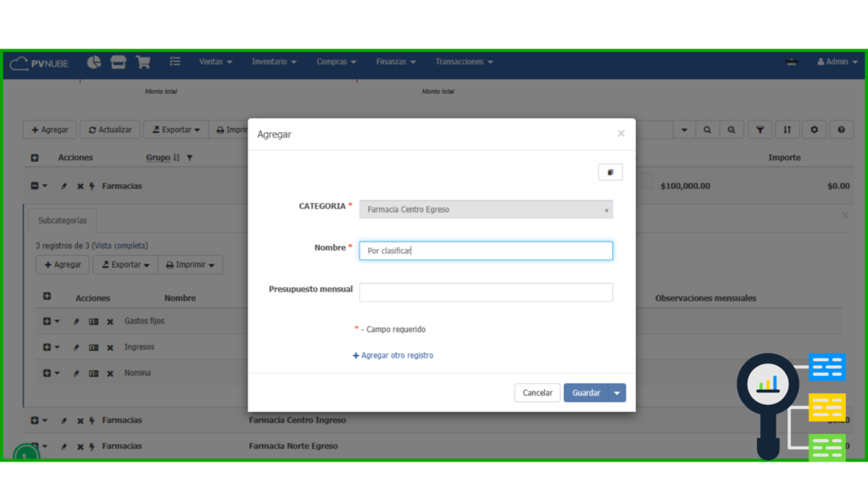This screenshot has width=868, height=488.
Task: Open the CATEGORIA dropdown
Action: coord(486,209)
